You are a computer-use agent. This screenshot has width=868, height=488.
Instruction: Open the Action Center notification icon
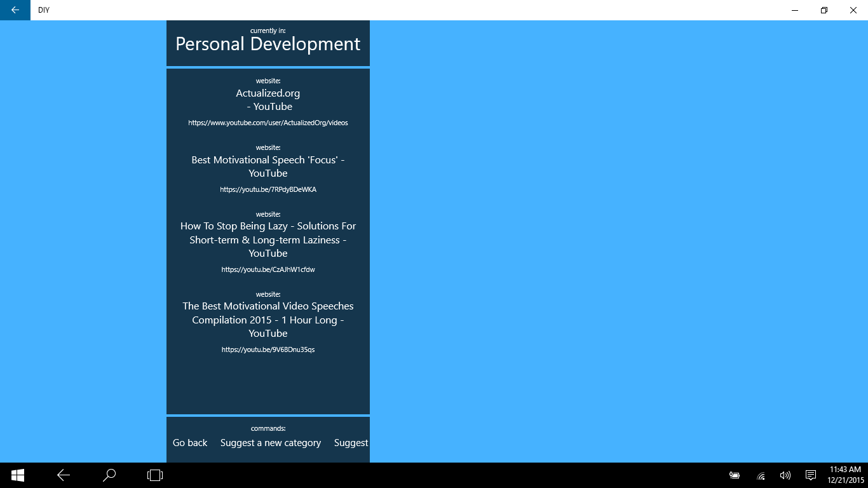pyautogui.click(x=811, y=475)
